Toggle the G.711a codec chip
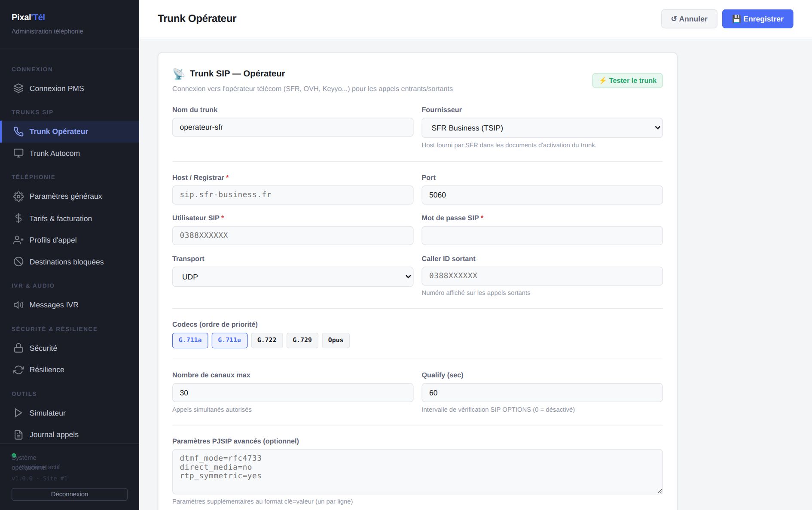The image size is (812, 510). pyautogui.click(x=190, y=340)
